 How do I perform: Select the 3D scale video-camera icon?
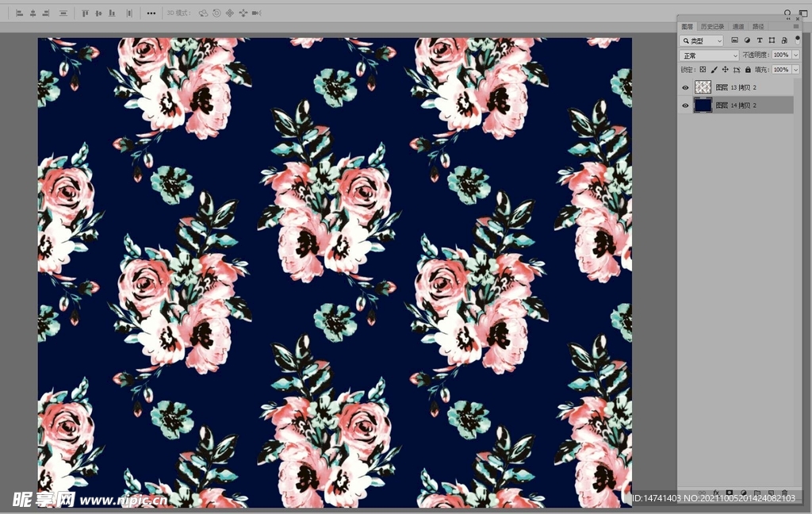pos(256,13)
